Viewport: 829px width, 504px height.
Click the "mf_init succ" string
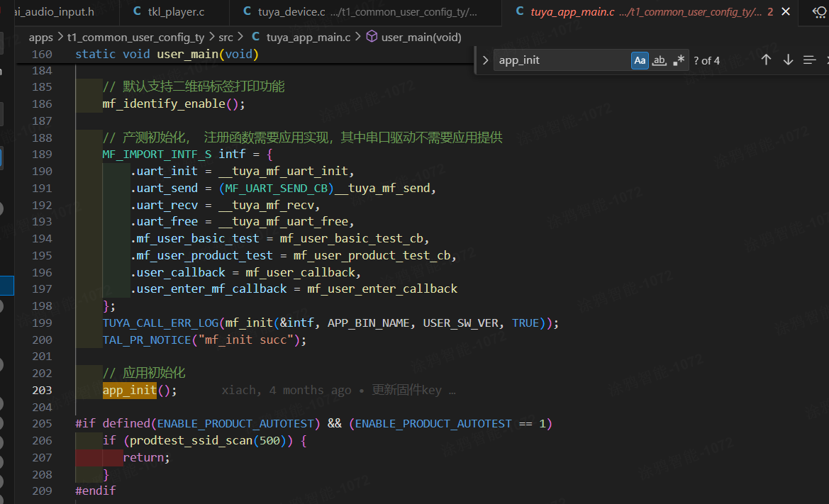point(246,340)
